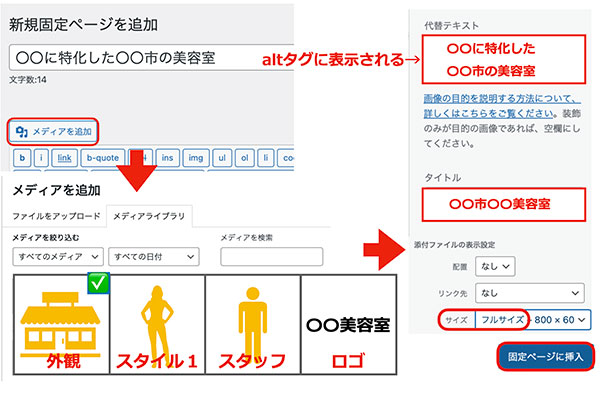Toggle the green checkmark on the 外観 thumbnail
Viewport: 600px width, 400px height.
pos(99,284)
